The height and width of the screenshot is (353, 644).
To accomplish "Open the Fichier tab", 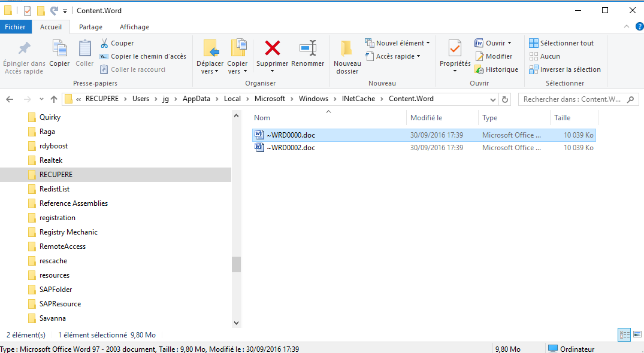I will pyautogui.click(x=15, y=27).
